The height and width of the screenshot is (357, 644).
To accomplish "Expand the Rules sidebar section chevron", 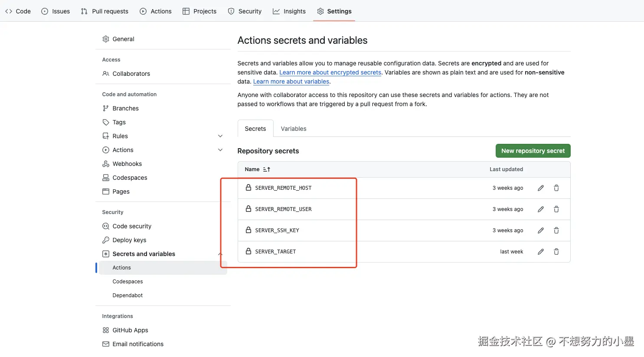I will click(x=220, y=136).
